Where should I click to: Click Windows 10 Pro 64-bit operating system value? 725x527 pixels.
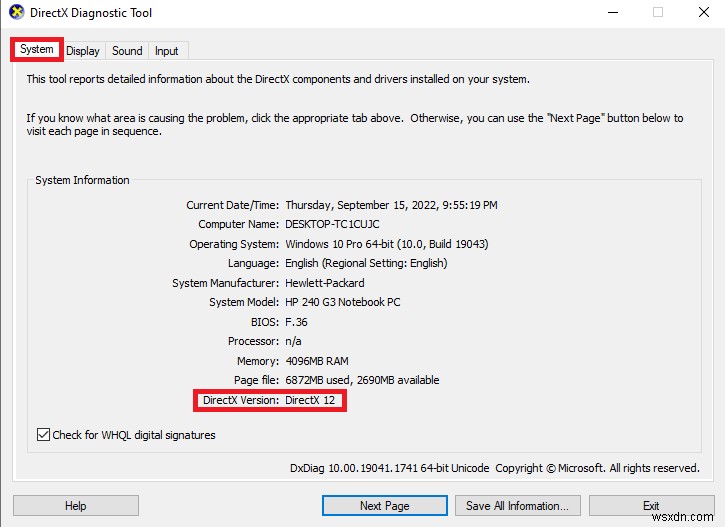(387, 244)
